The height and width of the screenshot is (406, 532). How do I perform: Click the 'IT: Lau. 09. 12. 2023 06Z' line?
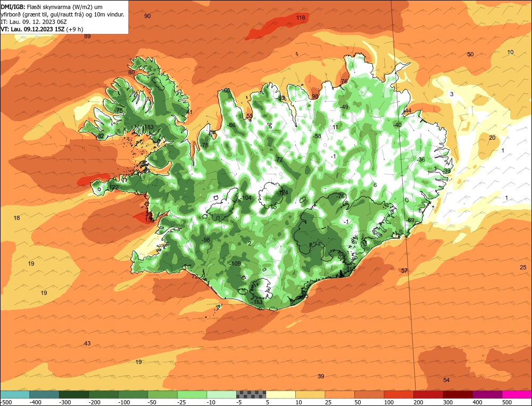point(34,22)
